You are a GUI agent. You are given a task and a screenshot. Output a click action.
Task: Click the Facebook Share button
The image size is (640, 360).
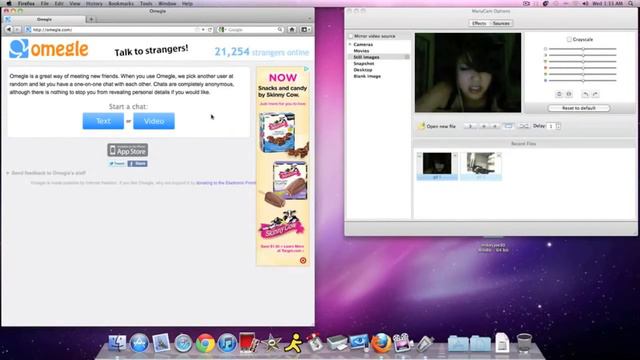[138, 164]
